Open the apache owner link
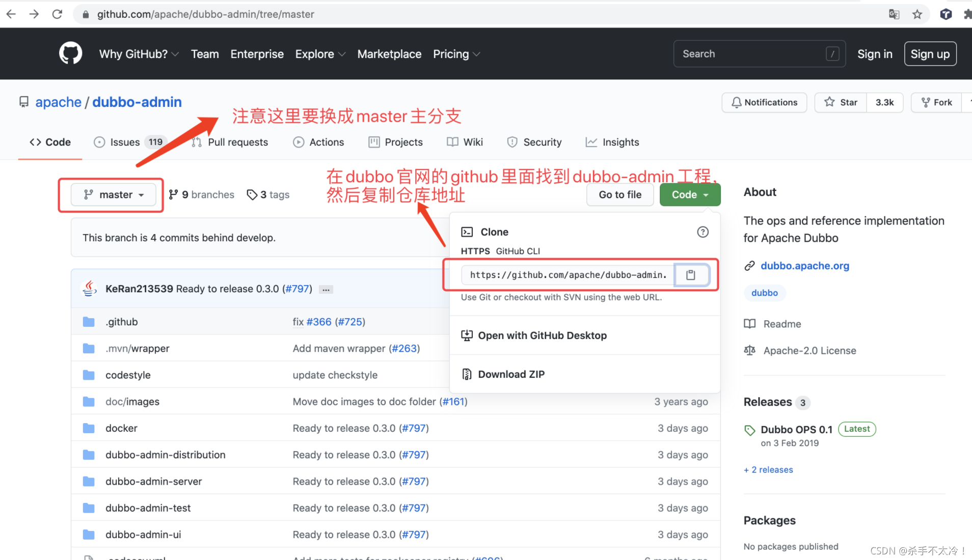The height and width of the screenshot is (560, 972). click(58, 102)
